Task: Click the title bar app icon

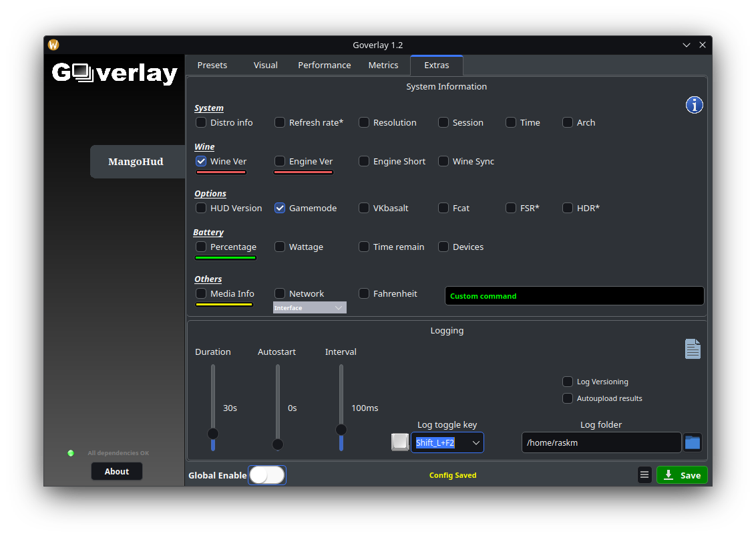Action: tap(53, 45)
